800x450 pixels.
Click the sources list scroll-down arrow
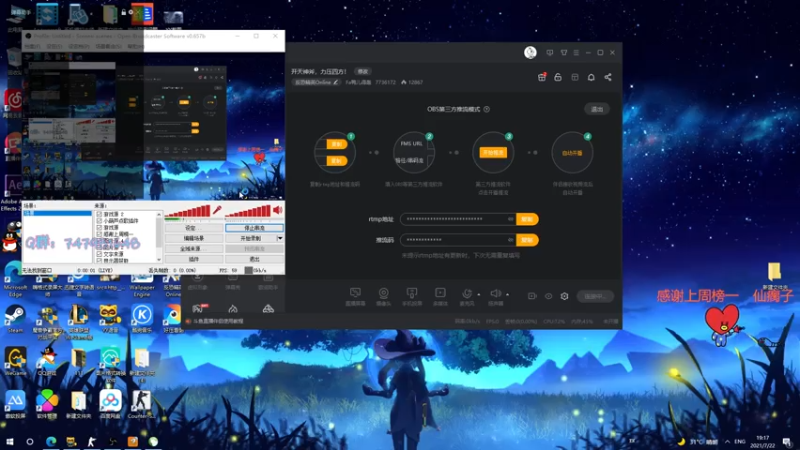pyautogui.click(x=159, y=260)
